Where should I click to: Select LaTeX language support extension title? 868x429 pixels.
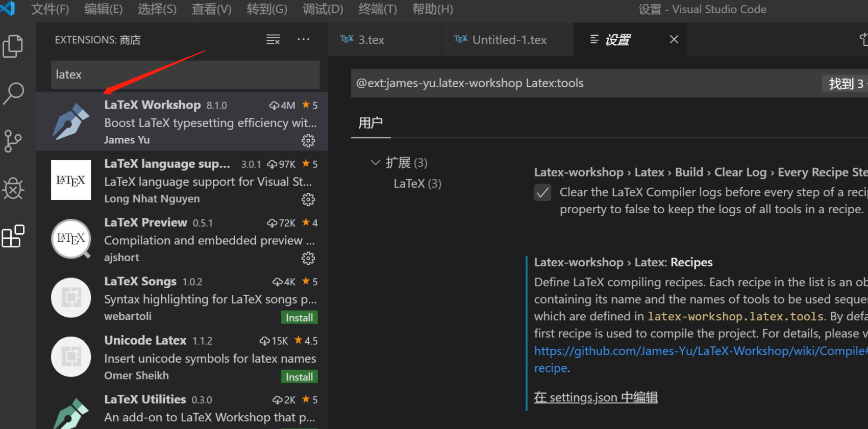coord(167,163)
